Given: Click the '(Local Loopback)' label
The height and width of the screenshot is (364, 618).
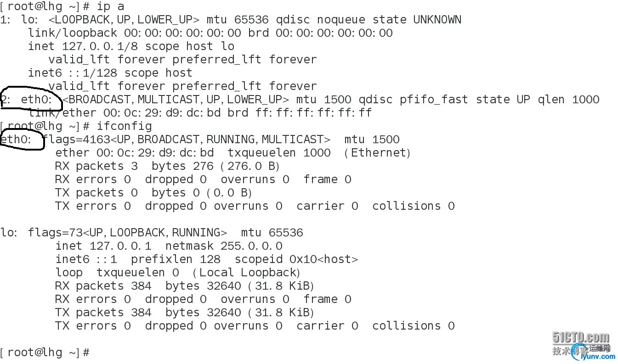Looking at the screenshot, I should 246,273.
